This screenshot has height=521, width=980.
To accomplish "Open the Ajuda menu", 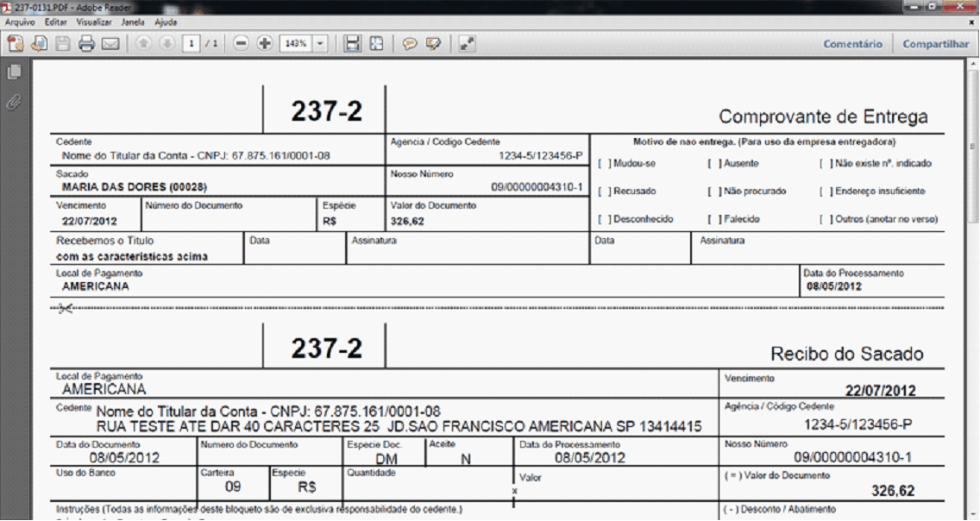I will pyautogui.click(x=165, y=22).
